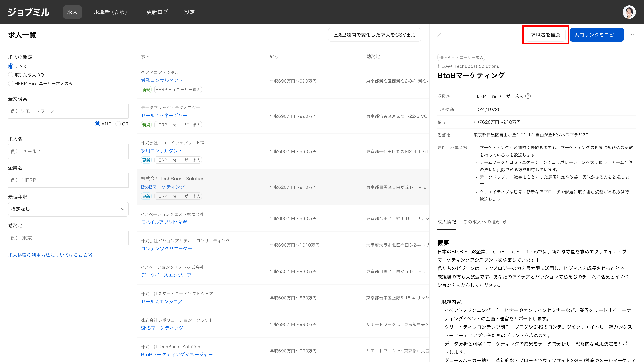The image size is (644, 362).
Task: Choose HERP Hire ユーザー求人のみ option
Action: click(x=11, y=84)
